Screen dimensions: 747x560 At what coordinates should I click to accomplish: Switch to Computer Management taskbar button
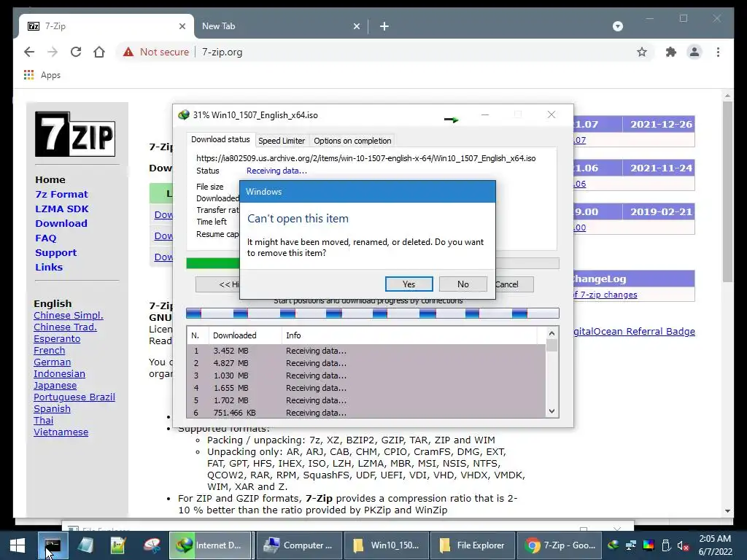298,545
